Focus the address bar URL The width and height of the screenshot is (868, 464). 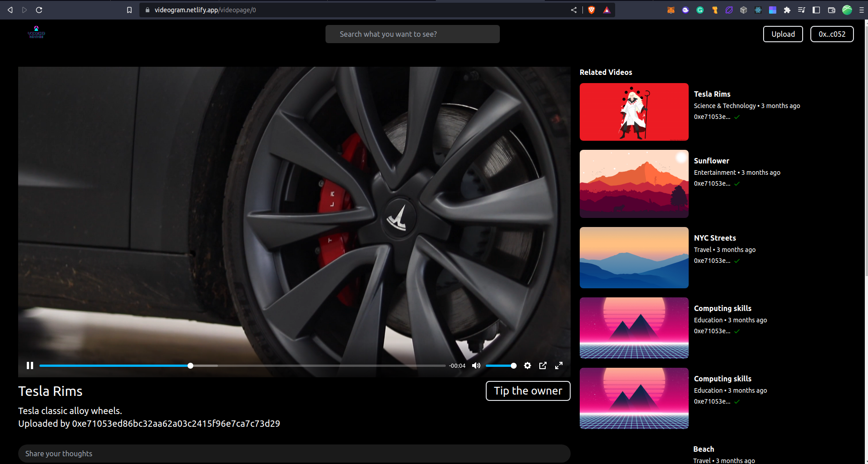click(x=205, y=10)
